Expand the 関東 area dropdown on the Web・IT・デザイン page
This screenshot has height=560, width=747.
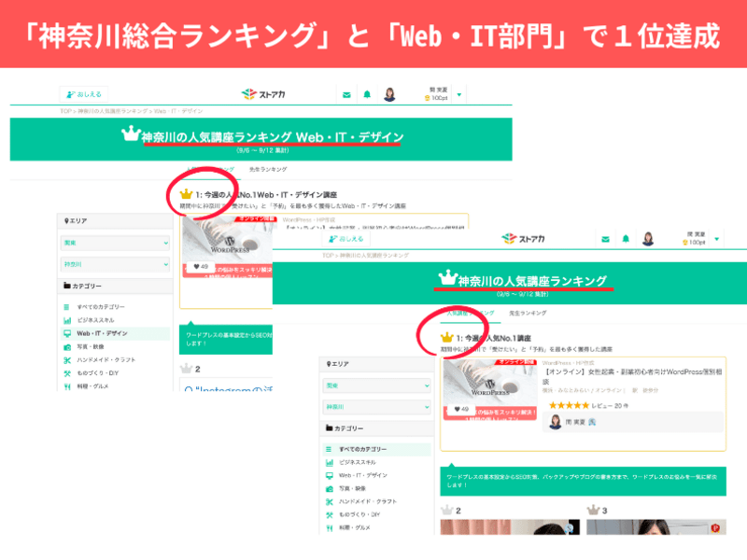(x=116, y=243)
